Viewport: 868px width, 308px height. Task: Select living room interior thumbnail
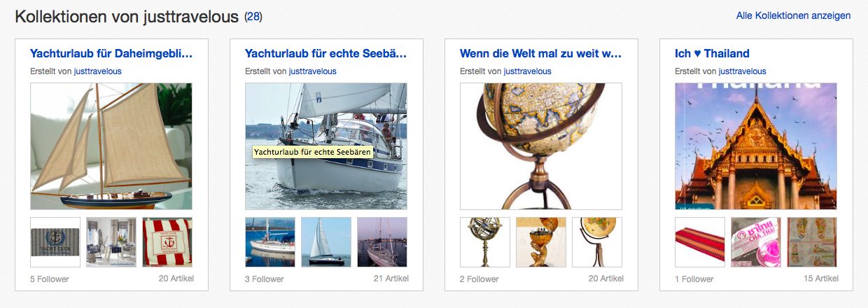click(111, 242)
